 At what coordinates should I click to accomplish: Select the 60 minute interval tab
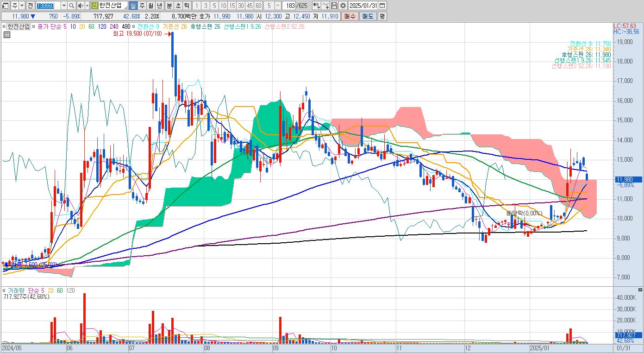pyautogui.click(x=258, y=6)
